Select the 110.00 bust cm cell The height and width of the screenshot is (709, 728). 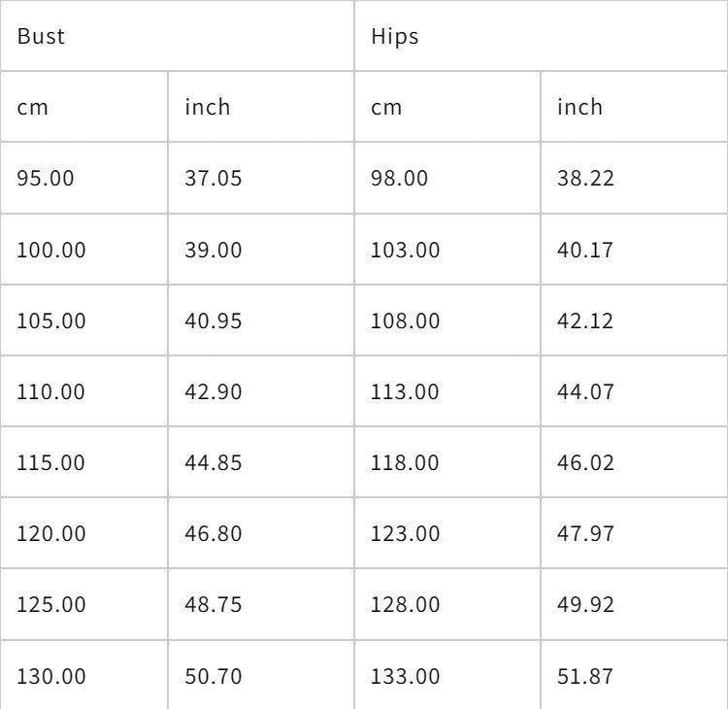point(50,391)
